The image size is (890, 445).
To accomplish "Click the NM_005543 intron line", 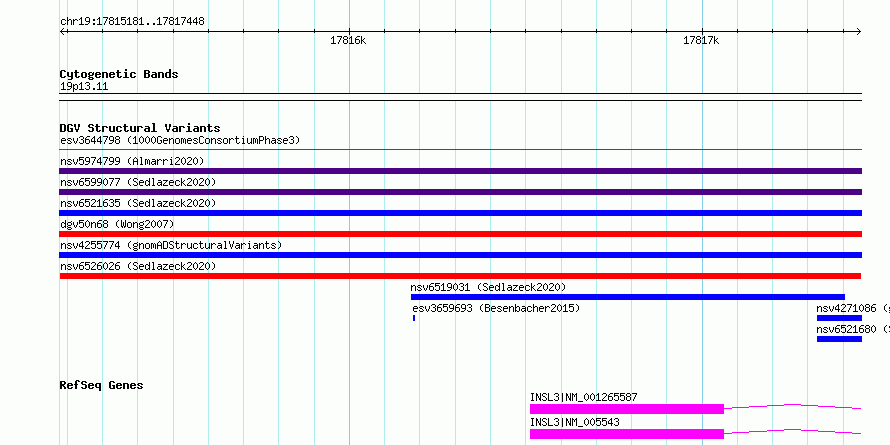I will pos(793,430).
